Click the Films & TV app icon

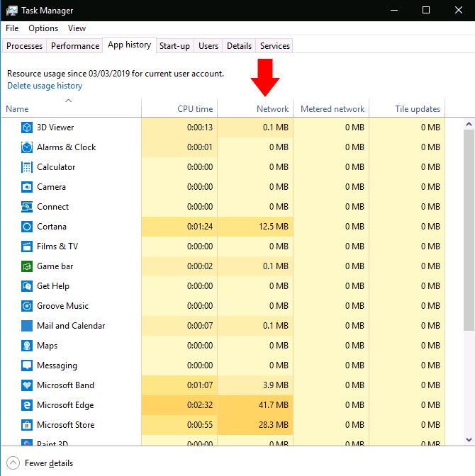click(27, 246)
